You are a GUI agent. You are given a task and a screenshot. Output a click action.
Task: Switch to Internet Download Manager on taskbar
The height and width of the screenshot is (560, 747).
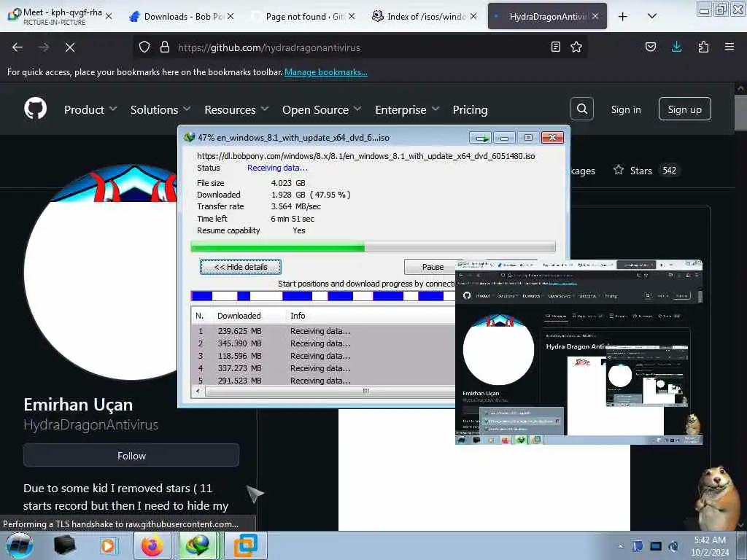point(197,545)
